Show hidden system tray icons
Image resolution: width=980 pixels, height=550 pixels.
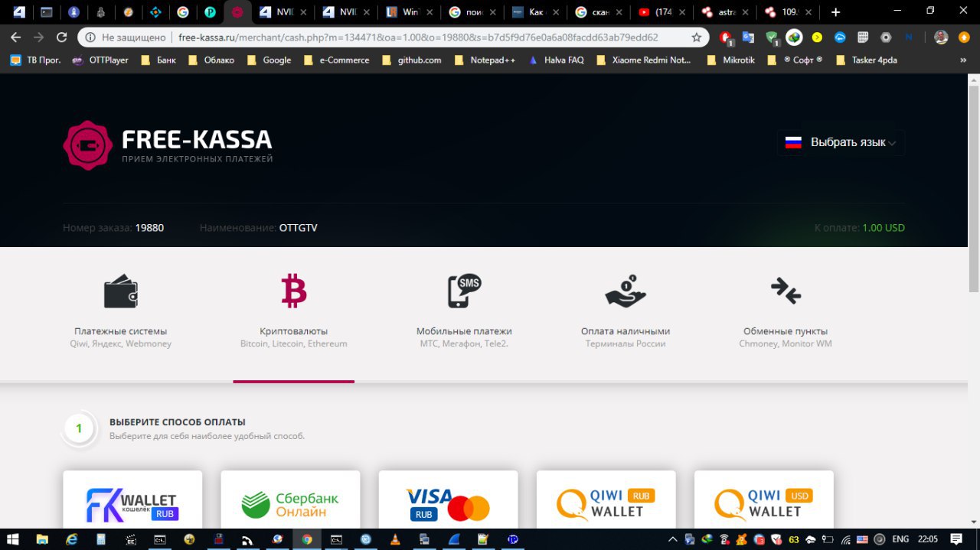(x=673, y=539)
